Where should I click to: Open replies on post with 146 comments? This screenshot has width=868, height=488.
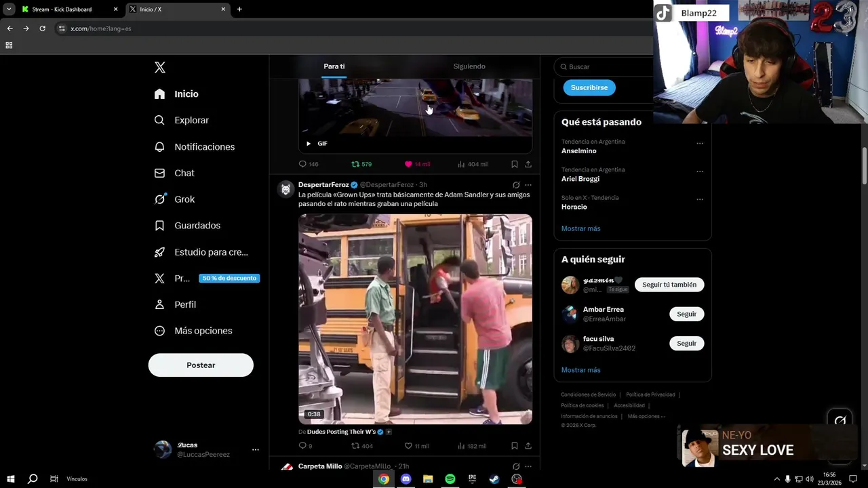309,164
